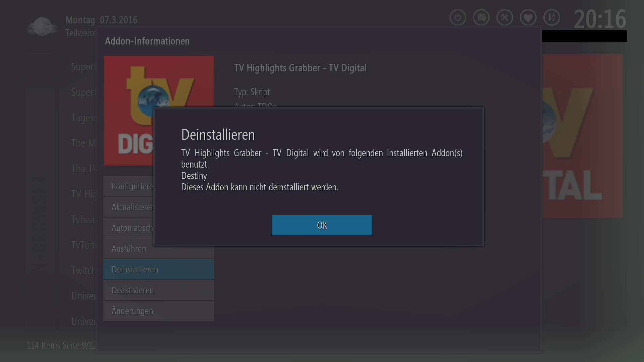Choose Deaktivieren in the addon menu
Screen dimensions: 644x362
pyautogui.click(x=159, y=290)
